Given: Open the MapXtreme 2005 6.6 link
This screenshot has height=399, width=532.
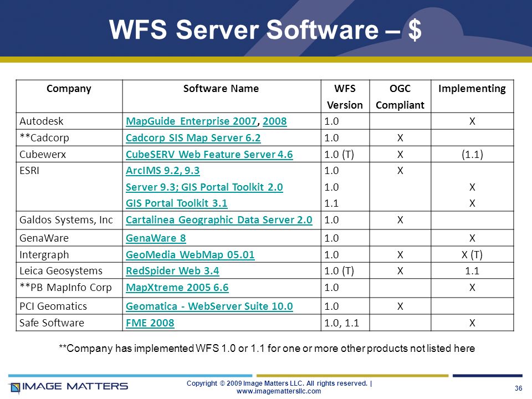Looking at the screenshot, I should pos(177,288).
